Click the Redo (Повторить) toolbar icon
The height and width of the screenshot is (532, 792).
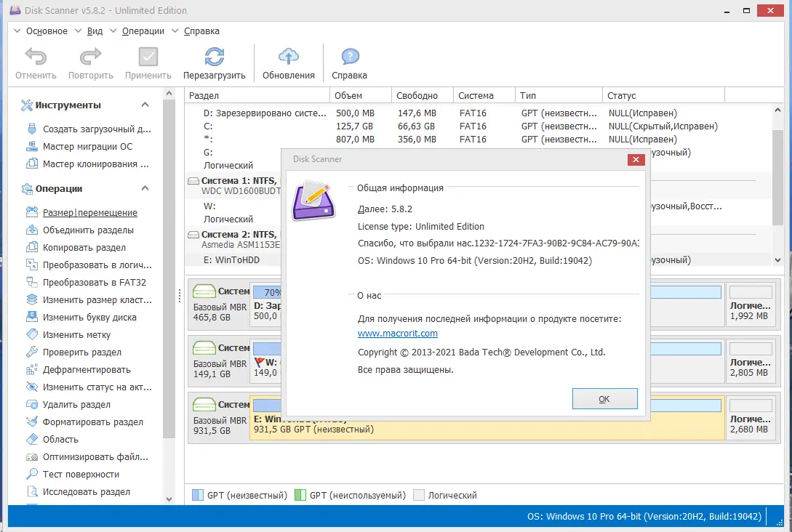click(90, 57)
